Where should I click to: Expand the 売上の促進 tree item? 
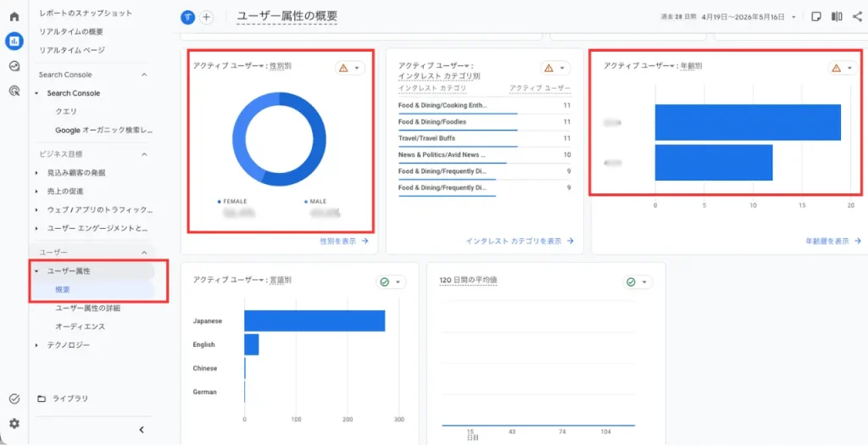coord(36,191)
